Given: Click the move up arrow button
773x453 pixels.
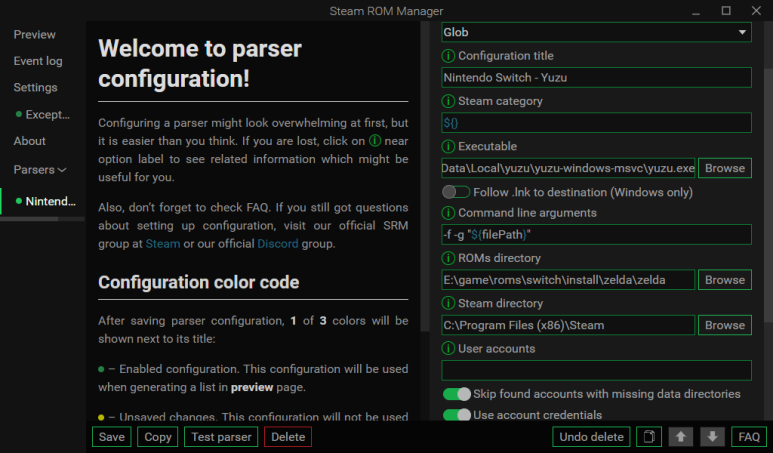Looking at the screenshot, I should point(680,437).
